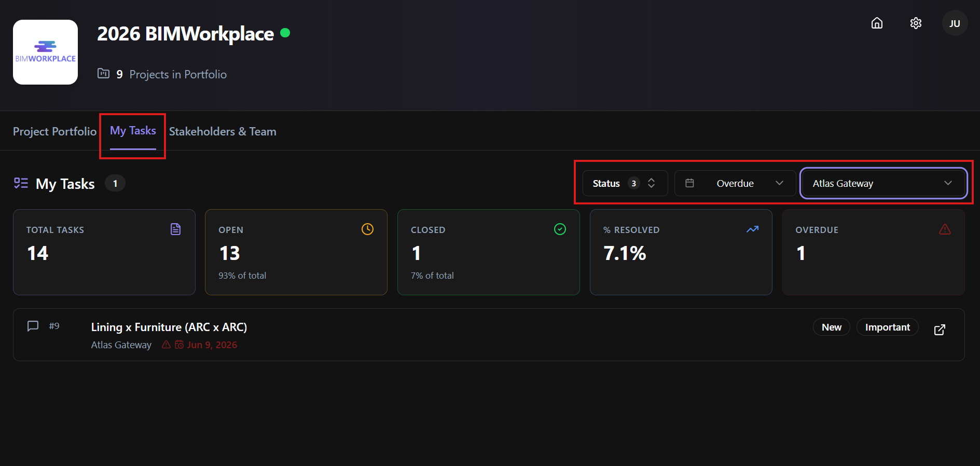The width and height of the screenshot is (980, 466).
Task: Click the Status filter count badge 3
Action: (633, 183)
